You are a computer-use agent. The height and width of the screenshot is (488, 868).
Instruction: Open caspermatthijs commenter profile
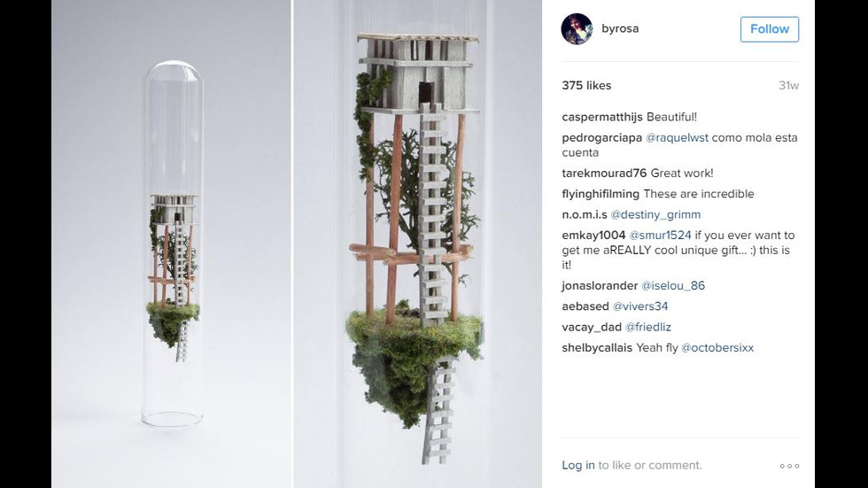pos(602,117)
